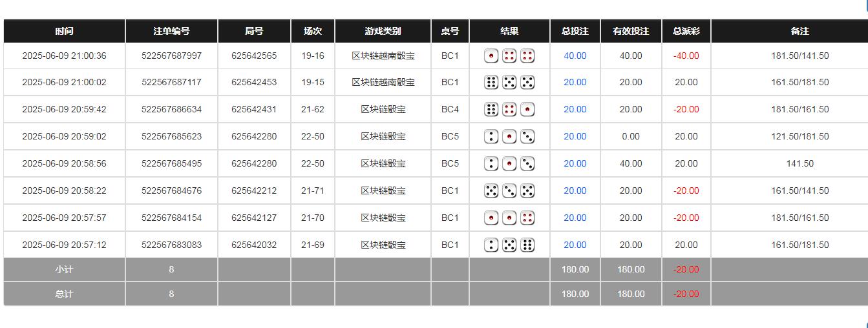Image resolution: width=868 pixels, height=328 pixels.
Task: Click the dice result for order 522567687117
Action: (509, 83)
